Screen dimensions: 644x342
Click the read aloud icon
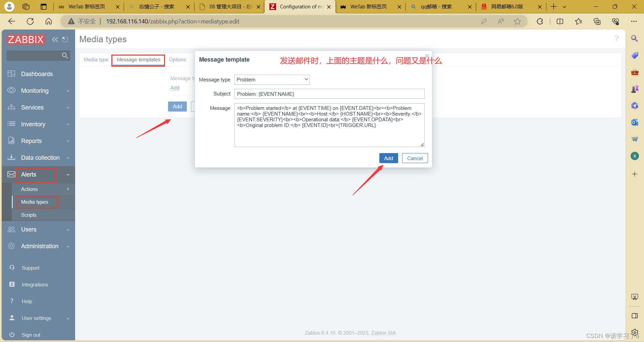pos(501,21)
